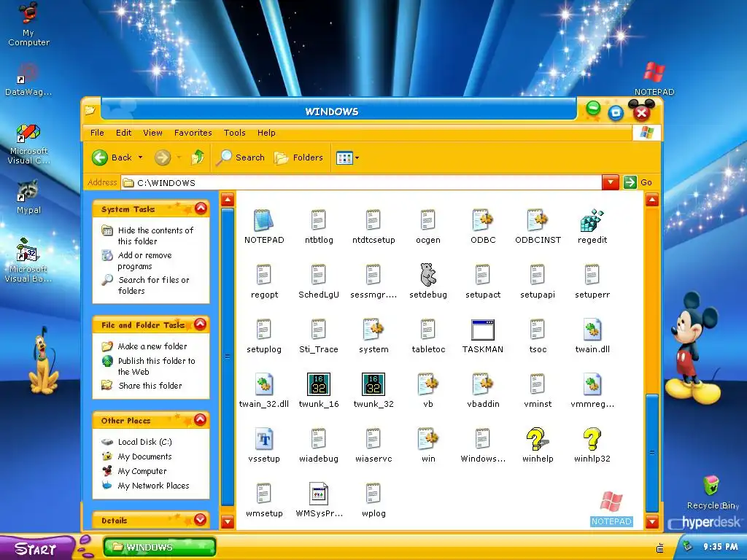Click the C:\WINDOWS address field
Screen dimensions: 747x560
[362, 182]
